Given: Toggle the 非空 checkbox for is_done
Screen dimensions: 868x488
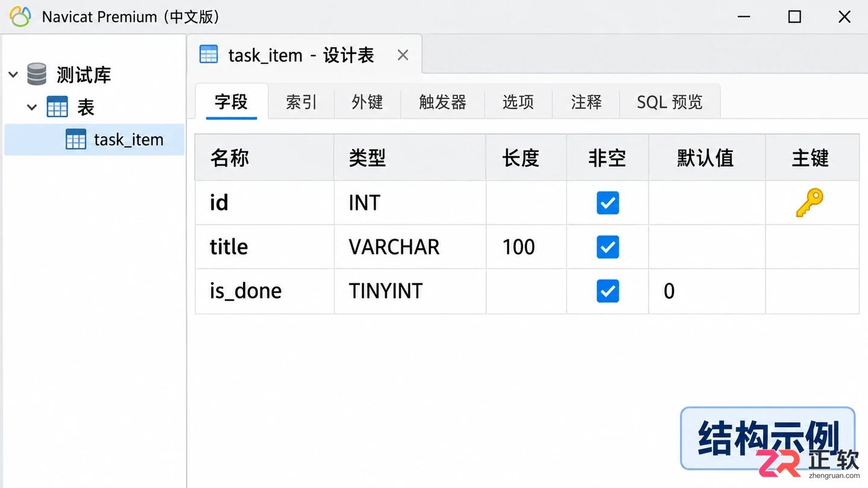Looking at the screenshot, I should point(608,292).
